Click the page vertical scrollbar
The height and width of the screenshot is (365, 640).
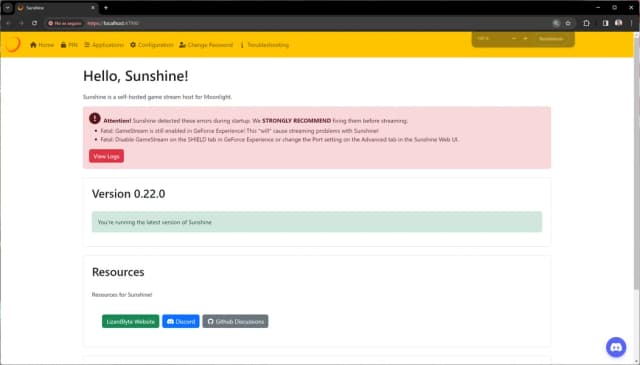636,163
